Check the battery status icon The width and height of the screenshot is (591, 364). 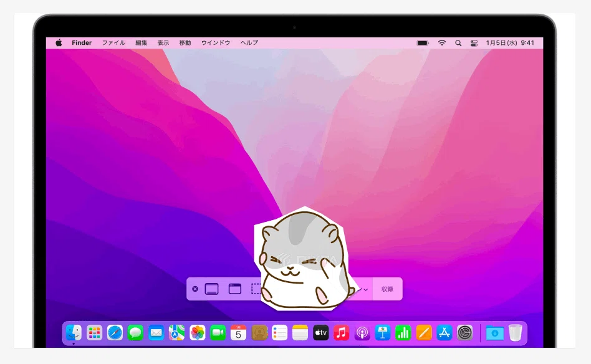point(423,43)
